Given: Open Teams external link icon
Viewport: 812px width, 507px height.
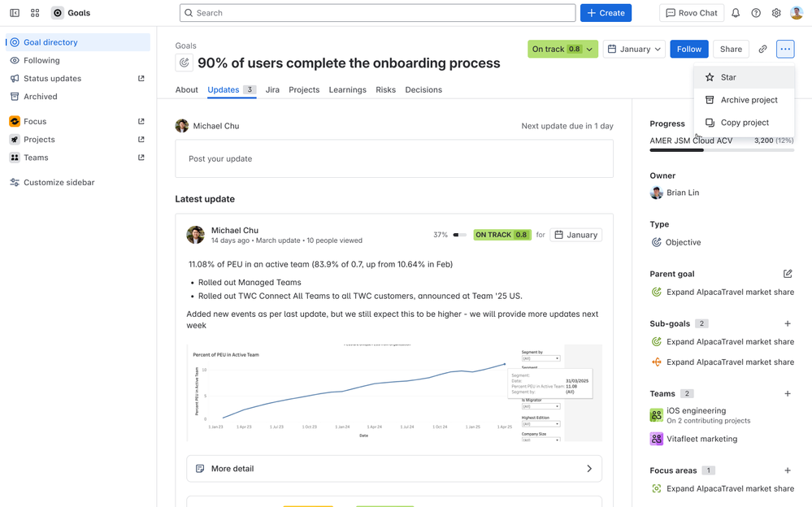Looking at the screenshot, I should pos(141,158).
